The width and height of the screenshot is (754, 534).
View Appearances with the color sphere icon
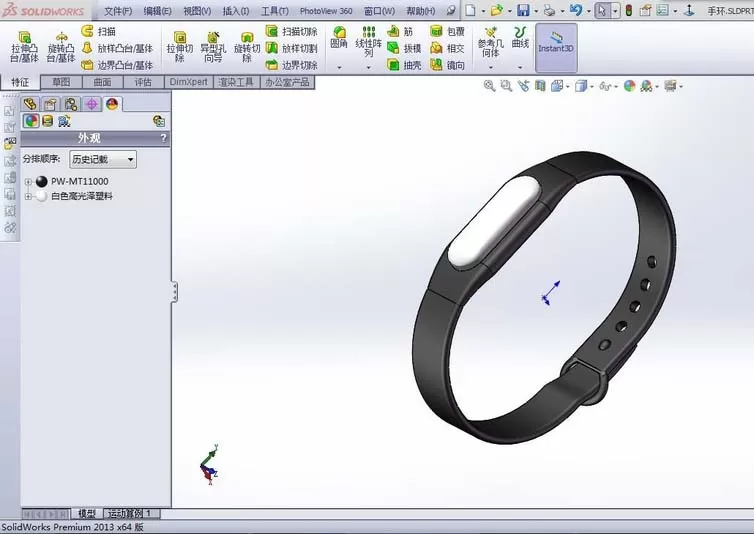coord(31,121)
